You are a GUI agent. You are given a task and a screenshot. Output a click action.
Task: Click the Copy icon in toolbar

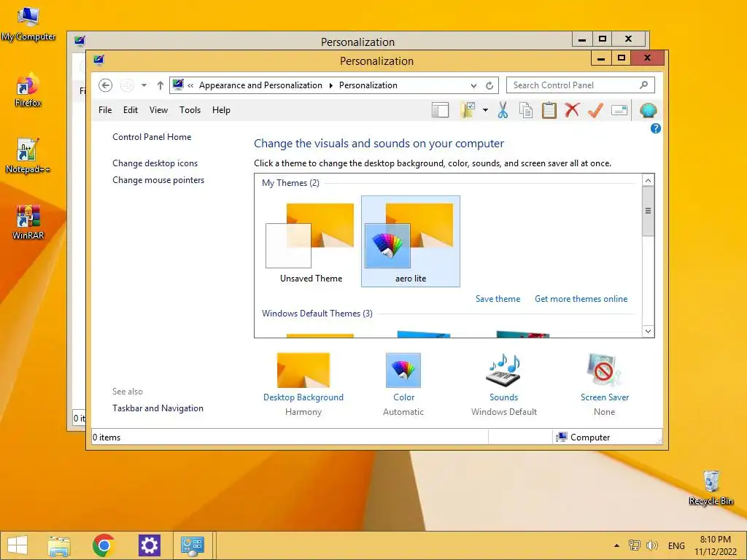[x=525, y=110]
